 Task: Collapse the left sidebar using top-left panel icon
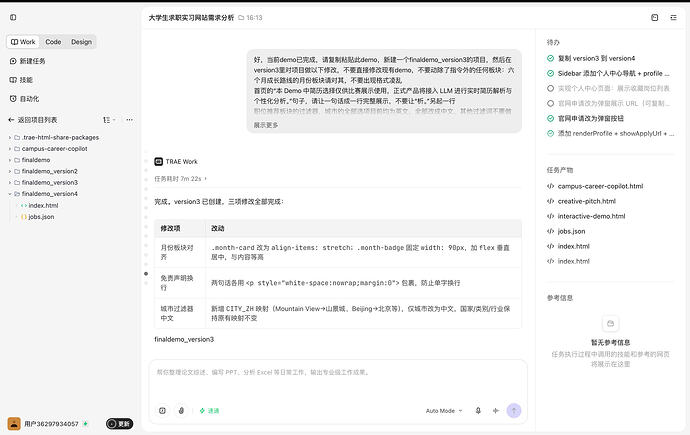[x=13, y=17]
